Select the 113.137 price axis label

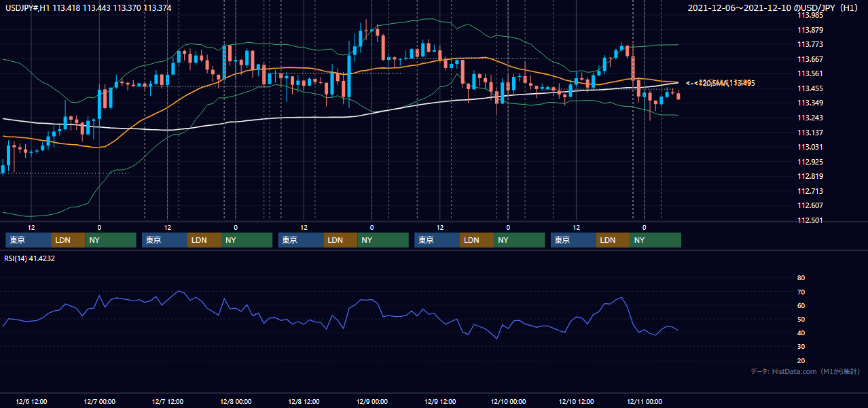[x=810, y=133]
